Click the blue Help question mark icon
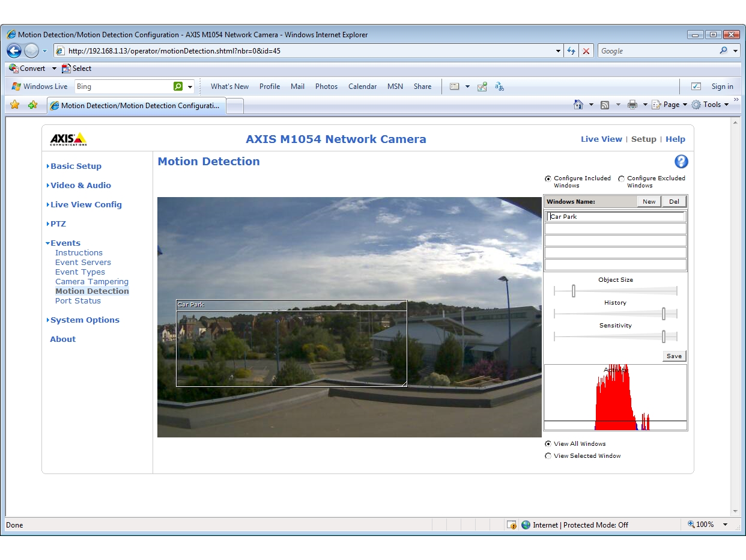 [681, 162]
